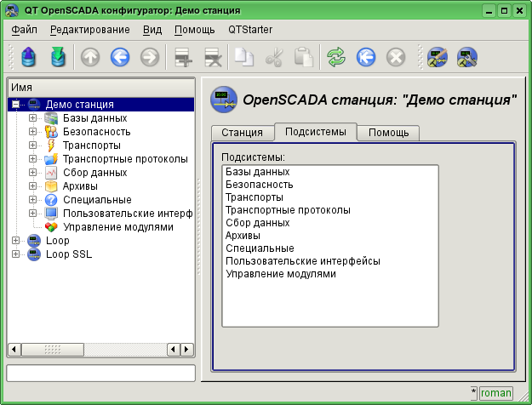
Task: Click the Copy item toolbar icon
Action: pyautogui.click(x=244, y=57)
